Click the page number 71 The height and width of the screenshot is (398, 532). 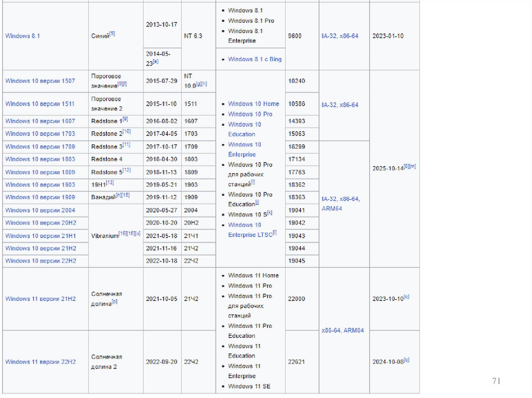[x=496, y=381]
